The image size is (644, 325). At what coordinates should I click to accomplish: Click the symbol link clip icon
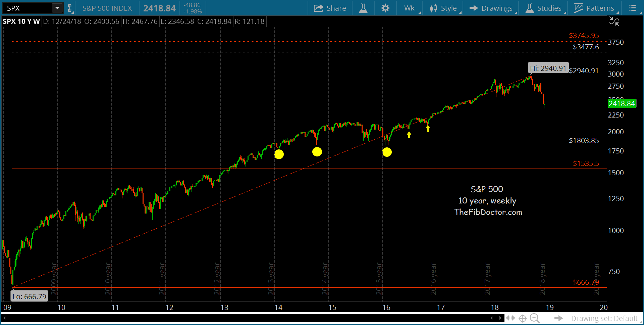coord(70,8)
